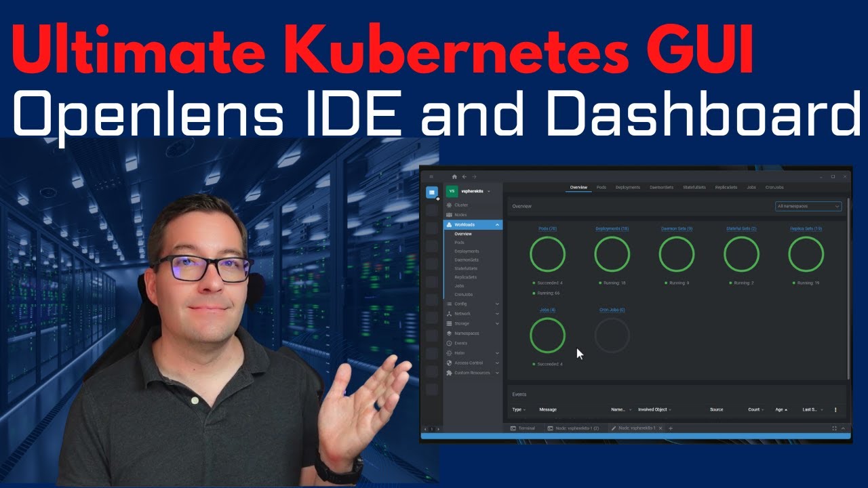Switch to the StatefulSets tab
Viewport: 868px width, 488px height.
(x=694, y=187)
